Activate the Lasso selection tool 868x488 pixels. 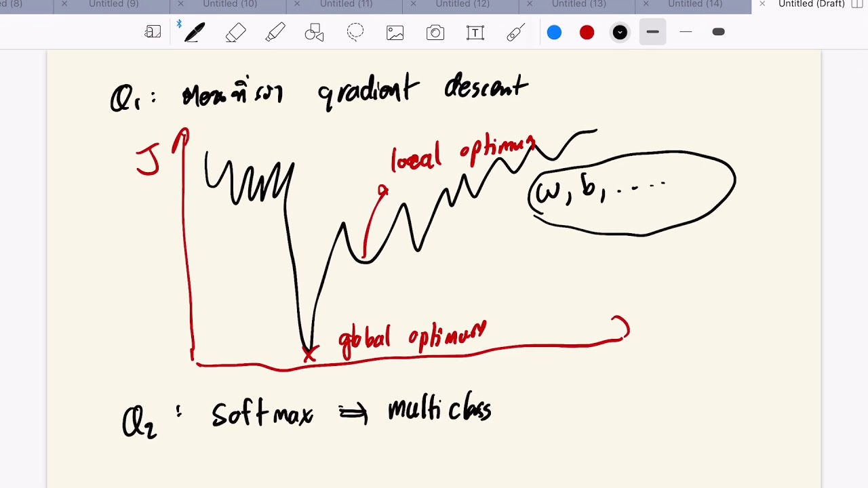pyautogui.click(x=355, y=33)
